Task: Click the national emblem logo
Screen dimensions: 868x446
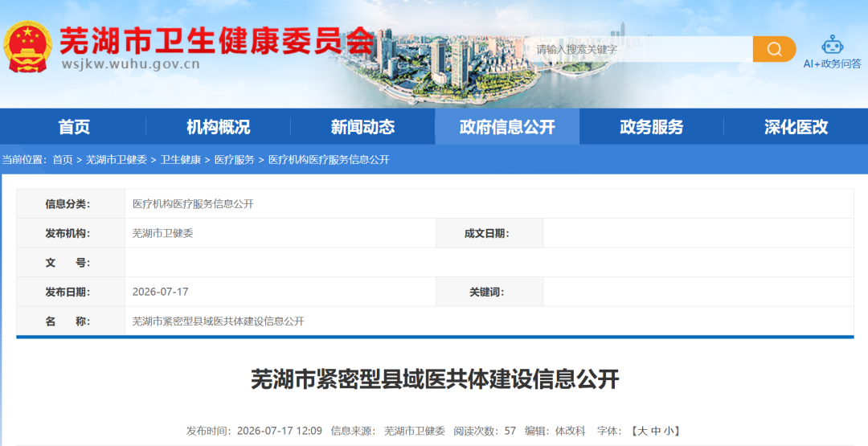Action: coord(27,47)
